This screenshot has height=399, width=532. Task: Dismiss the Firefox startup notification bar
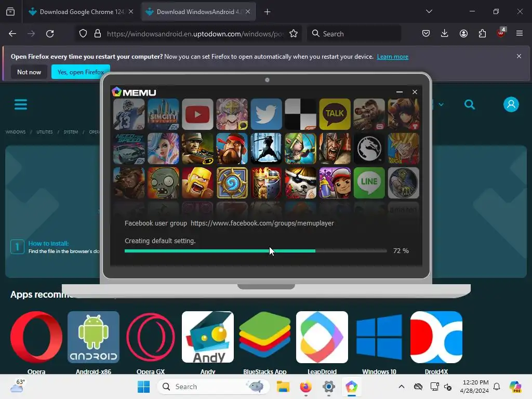(519, 56)
